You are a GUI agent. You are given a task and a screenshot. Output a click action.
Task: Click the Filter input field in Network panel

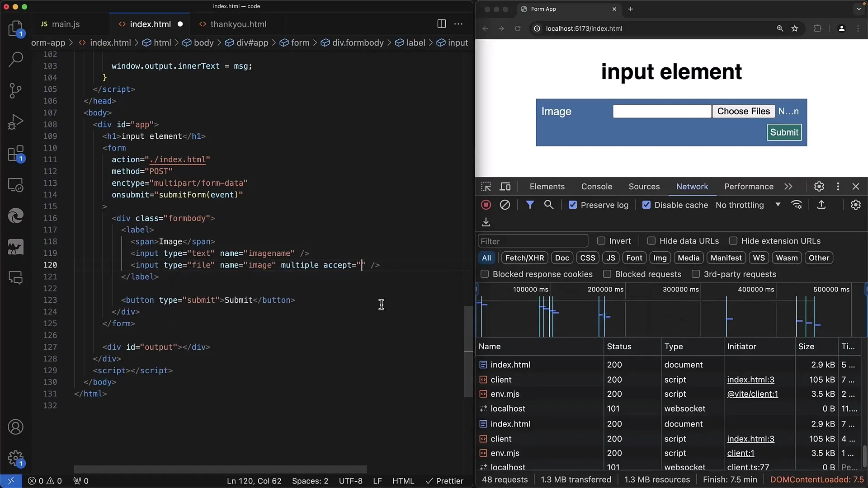533,241
